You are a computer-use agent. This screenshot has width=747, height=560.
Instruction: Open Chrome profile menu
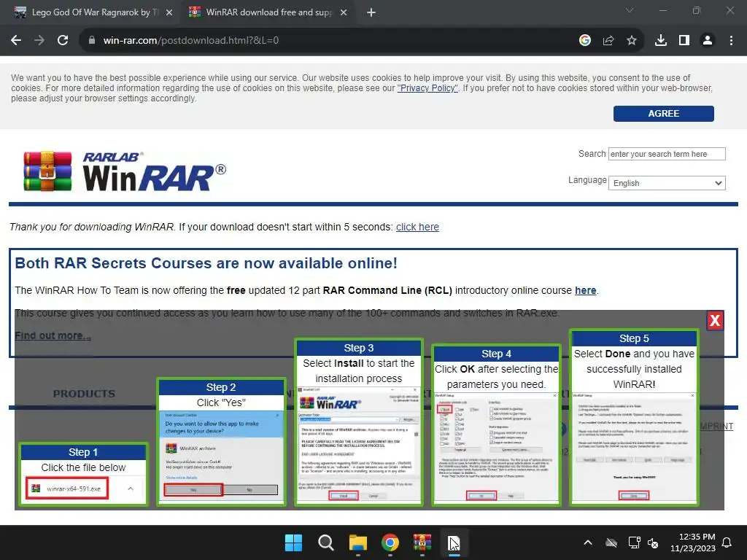click(708, 41)
